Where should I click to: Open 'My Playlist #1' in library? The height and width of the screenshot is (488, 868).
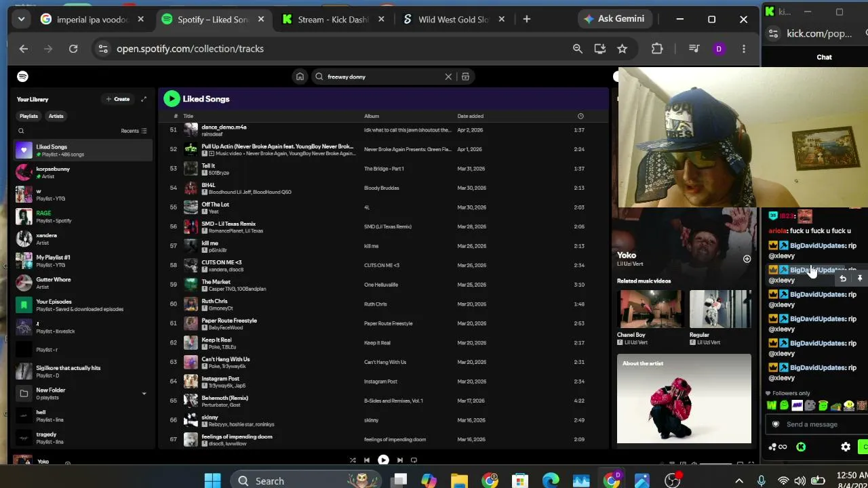(x=83, y=261)
